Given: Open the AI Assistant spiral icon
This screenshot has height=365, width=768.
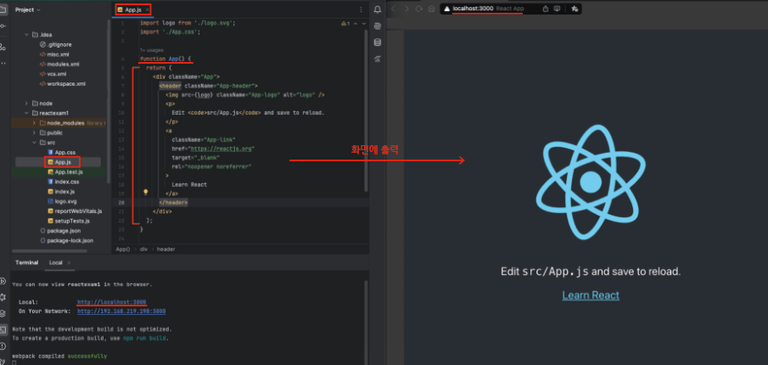Looking at the screenshot, I should 377,26.
